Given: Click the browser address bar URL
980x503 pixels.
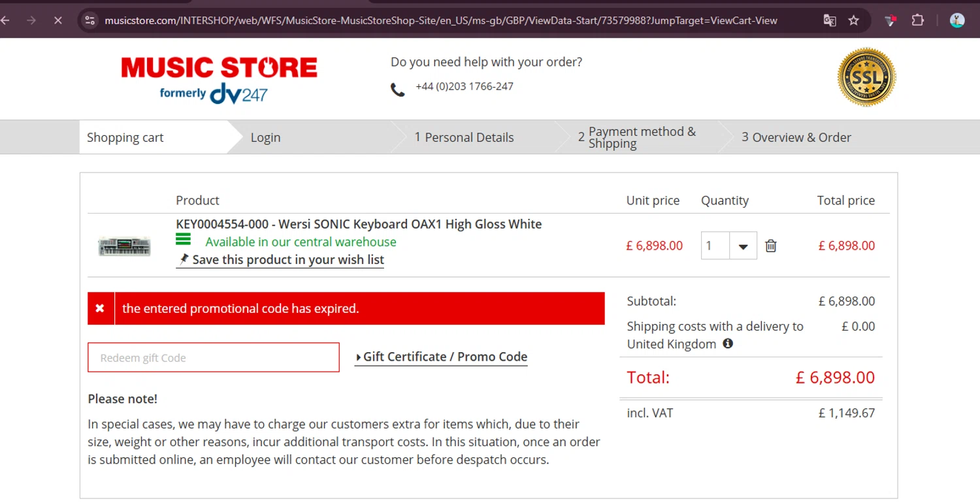Looking at the screenshot, I should [441, 20].
